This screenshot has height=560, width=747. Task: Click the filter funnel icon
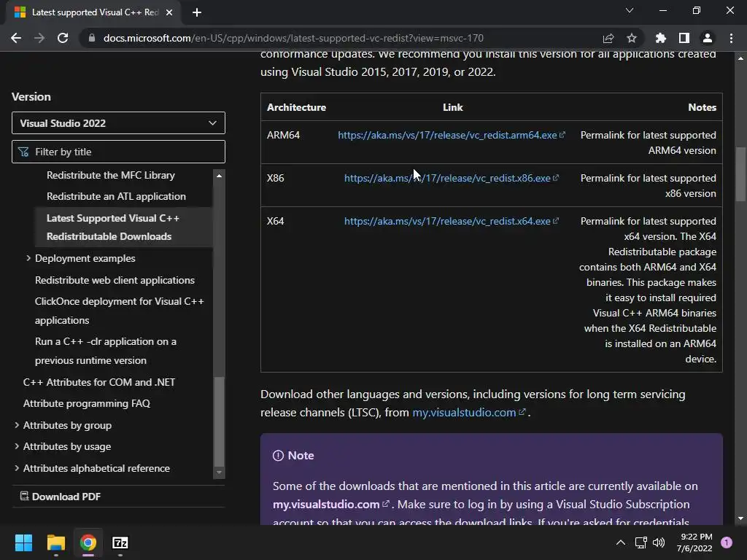coord(23,152)
